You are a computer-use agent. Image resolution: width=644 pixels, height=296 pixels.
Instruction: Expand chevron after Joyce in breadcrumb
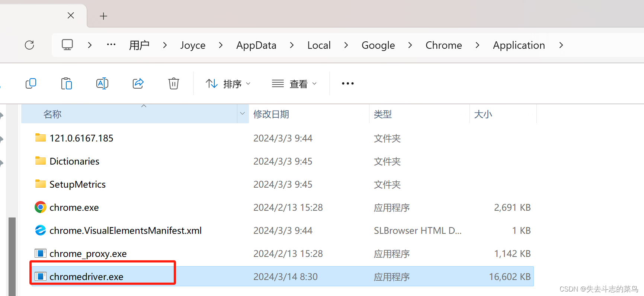pos(221,45)
